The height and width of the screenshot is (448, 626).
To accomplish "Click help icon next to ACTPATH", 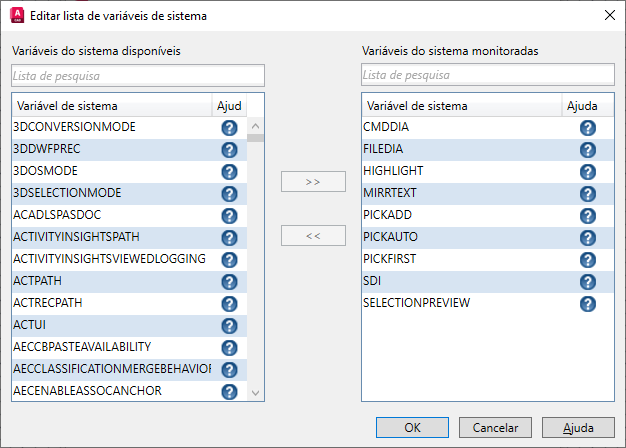I will (229, 282).
